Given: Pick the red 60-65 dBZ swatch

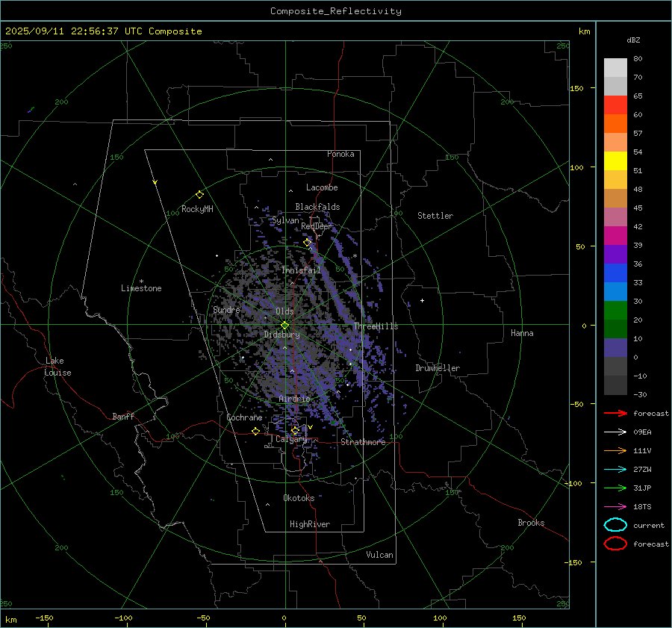Looking at the screenshot, I should pyautogui.click(x=615, y=105).
